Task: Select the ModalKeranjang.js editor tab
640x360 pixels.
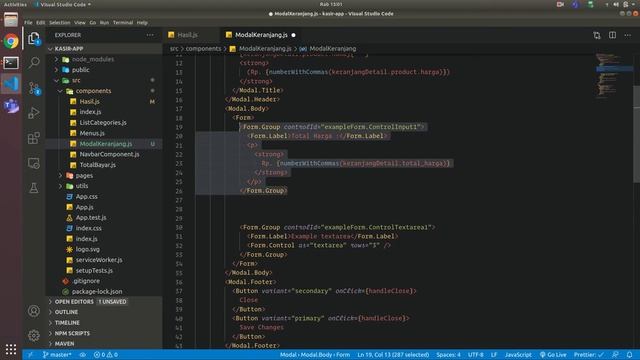Action: (261, 35)
